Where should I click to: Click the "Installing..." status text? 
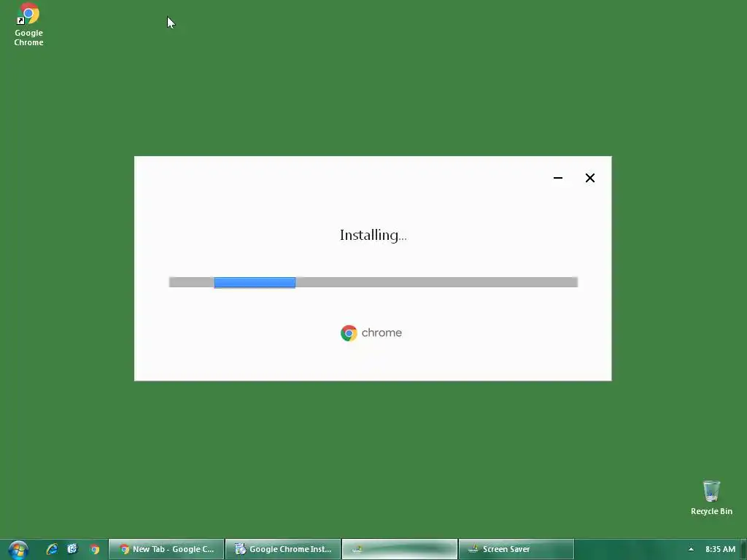coord(373,236)
